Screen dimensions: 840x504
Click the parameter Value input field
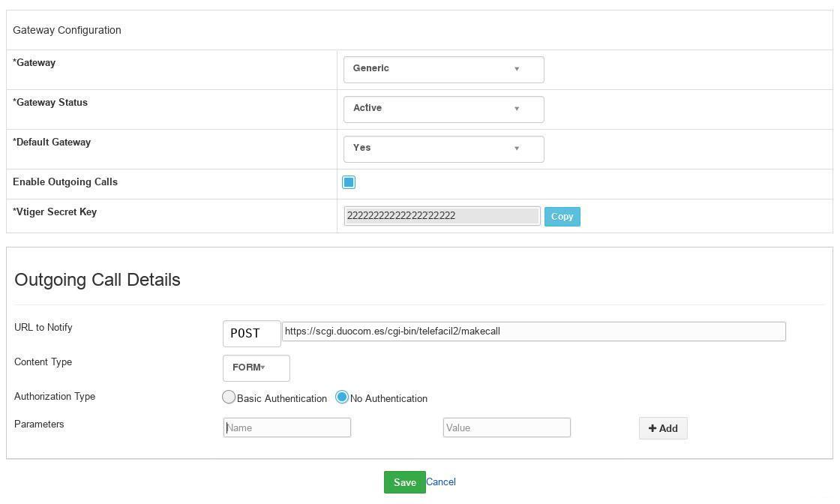507,427
